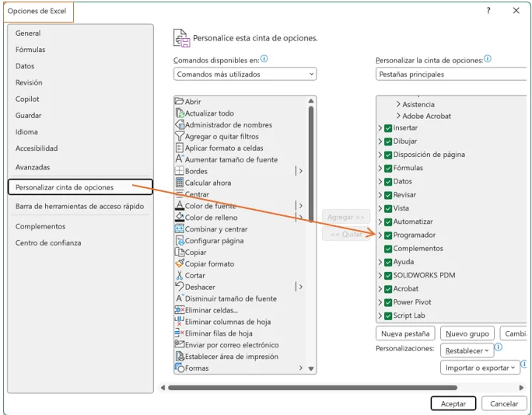Click the Deshacer undo icon

180,287
